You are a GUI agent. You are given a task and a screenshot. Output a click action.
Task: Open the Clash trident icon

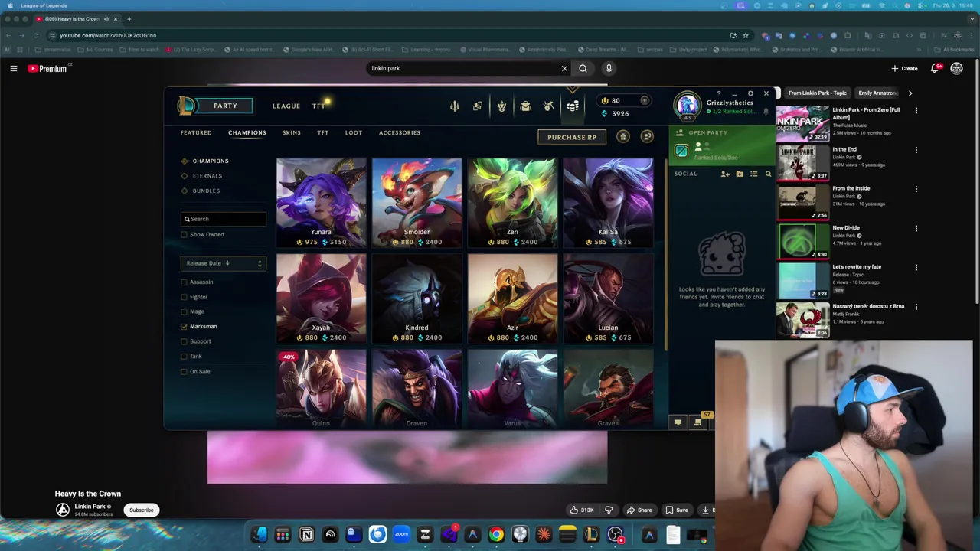455,106
